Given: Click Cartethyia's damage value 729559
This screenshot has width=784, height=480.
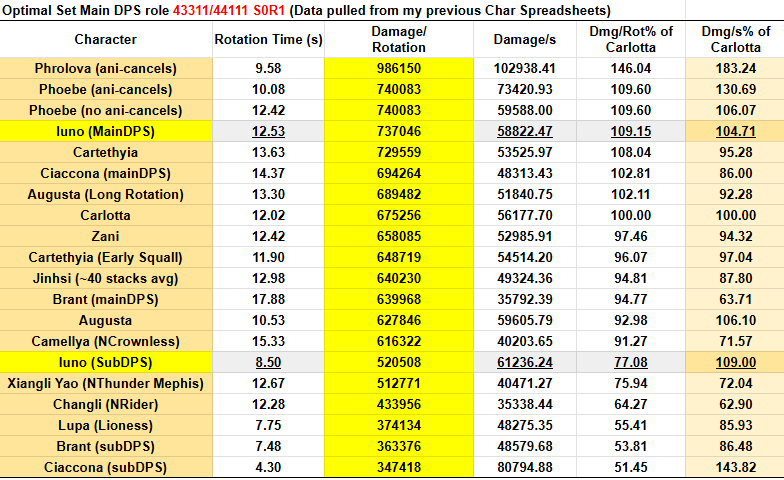Looking at the screenshot, I should click(399, 152).
